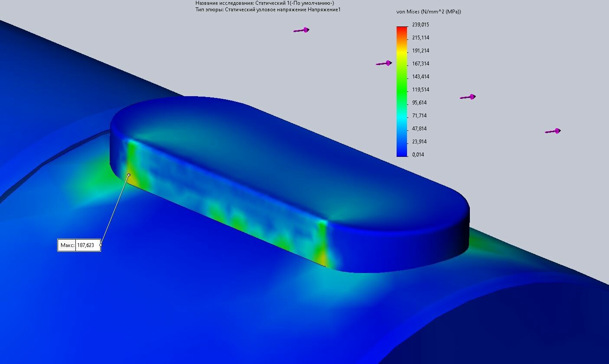The image size is (609, 364).
Task: Click the 47,814 legend value
Action: click(x=419, y=129)
